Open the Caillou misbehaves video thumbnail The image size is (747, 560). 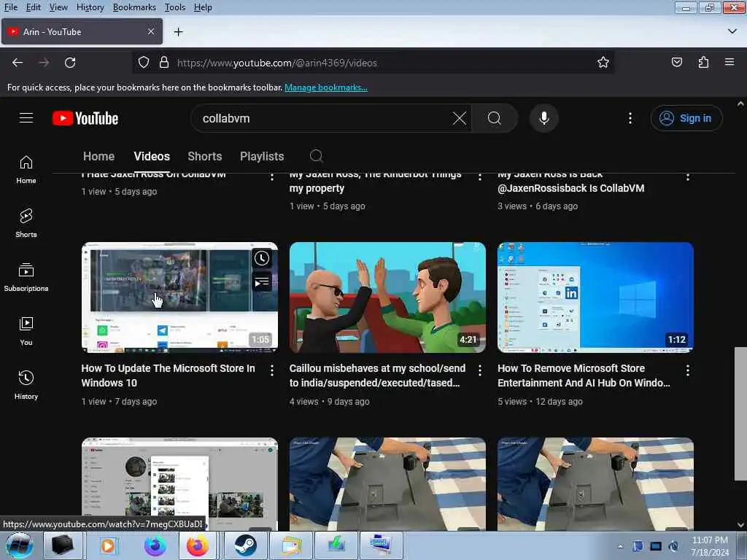tap(387, 297)
